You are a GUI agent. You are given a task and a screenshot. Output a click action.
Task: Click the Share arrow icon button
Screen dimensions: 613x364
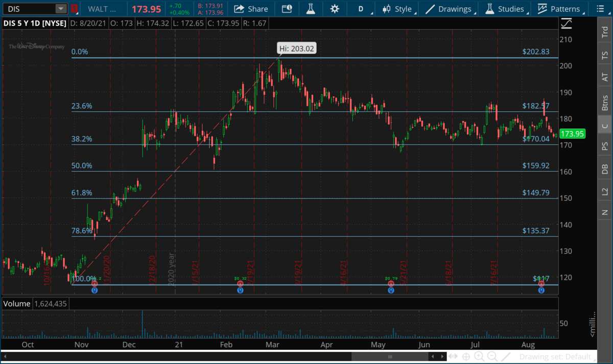[251, 9]
